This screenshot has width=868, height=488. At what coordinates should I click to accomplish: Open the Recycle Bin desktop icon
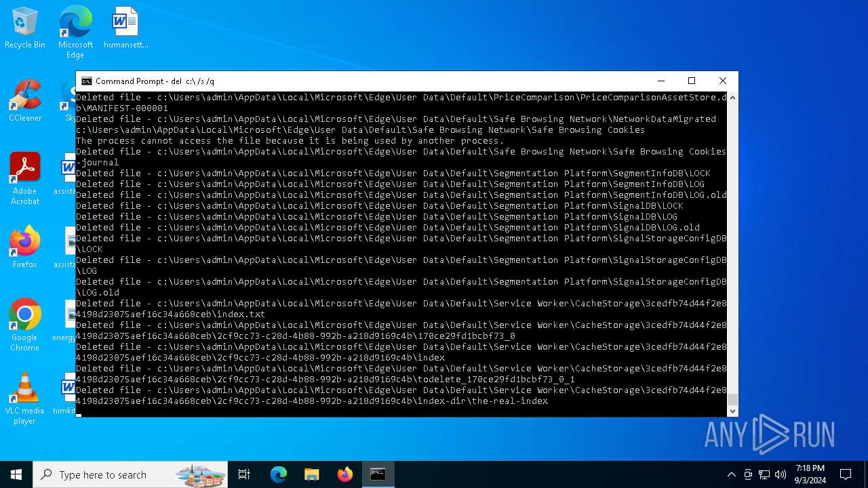click(25, 28)
